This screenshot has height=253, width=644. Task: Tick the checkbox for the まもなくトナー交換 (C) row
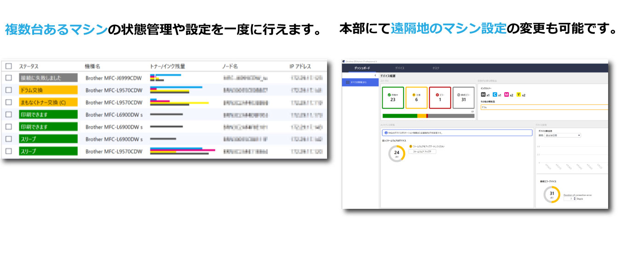[x=9, y=103]
